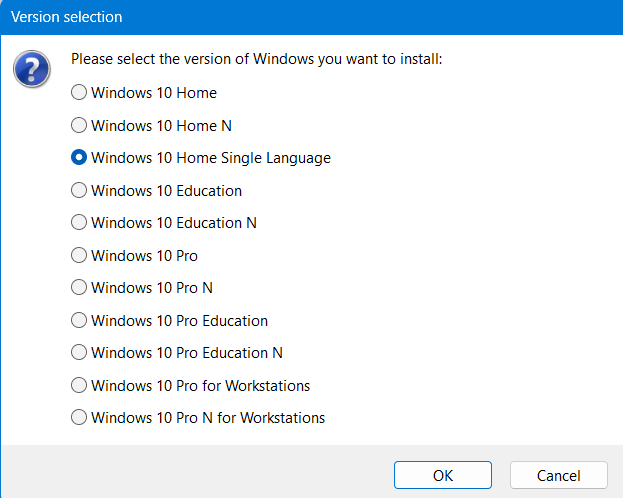Viewport: 623px width, 498px height.
Task: Click the blue question mark icon
Action: tap(31, 70)
